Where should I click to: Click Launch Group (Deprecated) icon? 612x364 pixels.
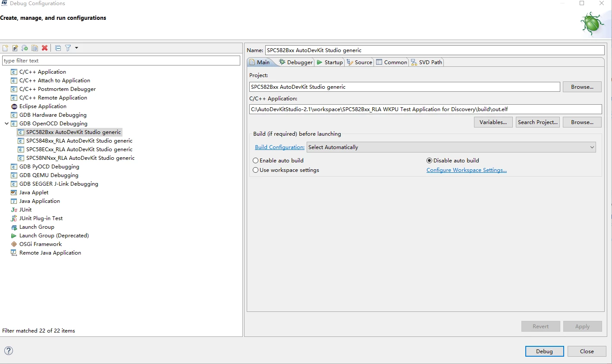click(14, 236)
